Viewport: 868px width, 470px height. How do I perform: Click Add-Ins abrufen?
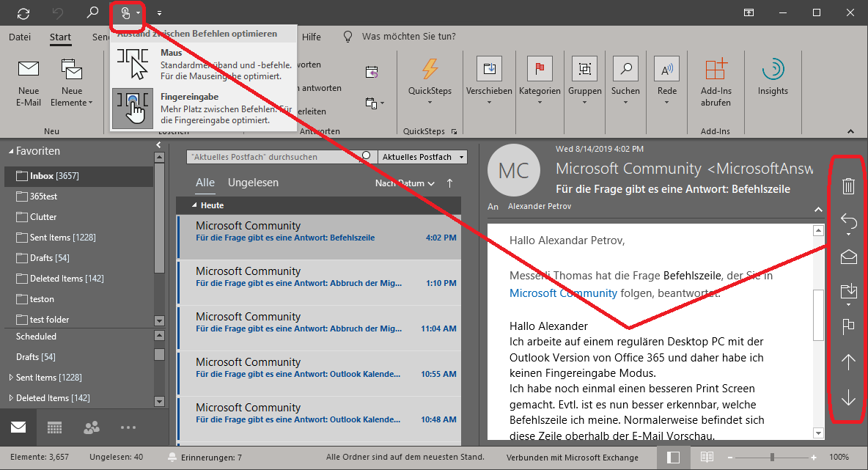[716, 82]
